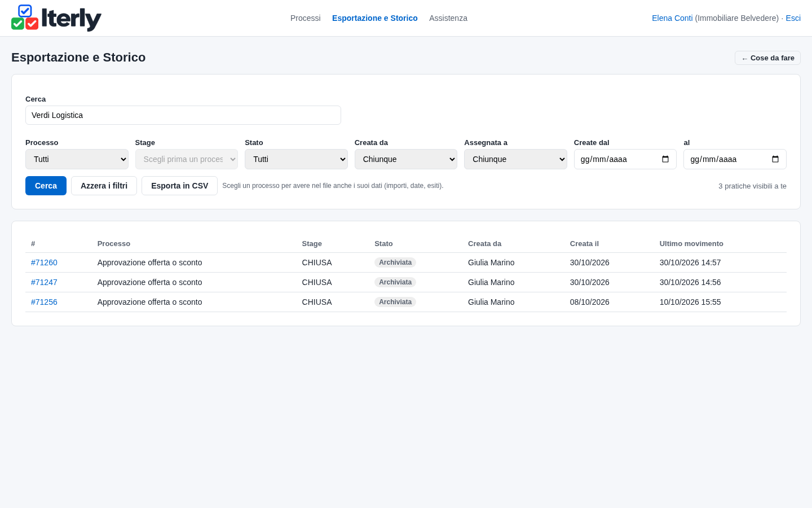Select Esportazione e Storico nav item
Viewport: 812px width, 508px height.
(x=375, y=18)
